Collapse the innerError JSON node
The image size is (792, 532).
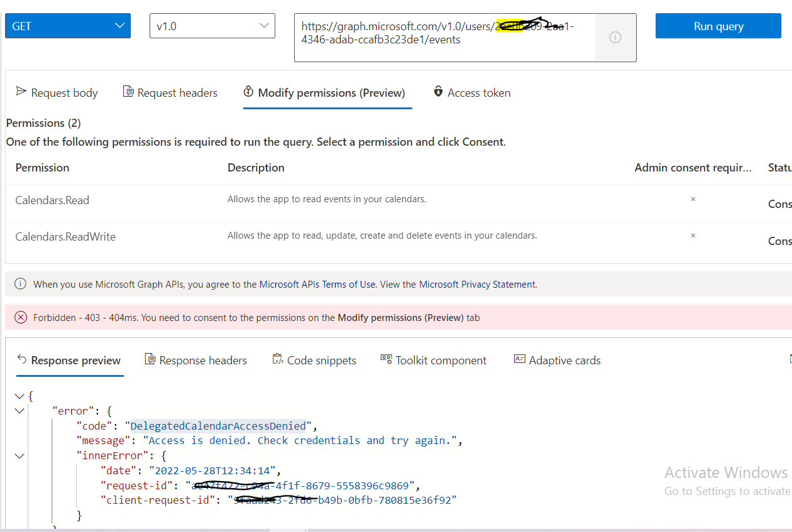coord(19,455)
